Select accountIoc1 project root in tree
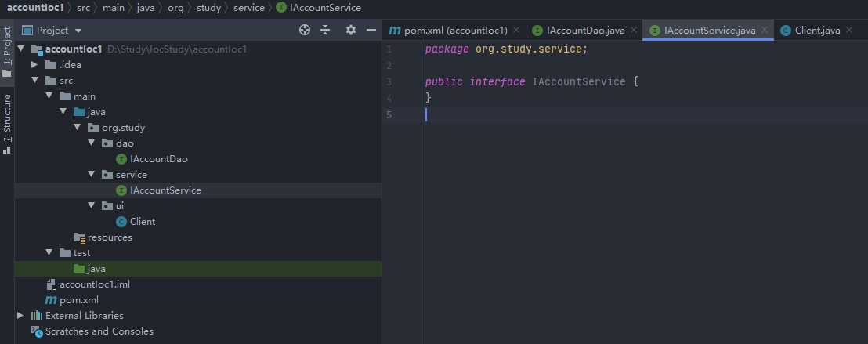The height and width of the screenshot is (344, 868). [x=74, y=49]
